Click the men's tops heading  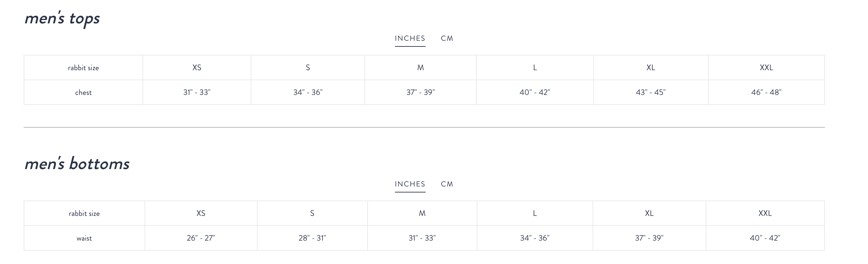pos(62,18)
